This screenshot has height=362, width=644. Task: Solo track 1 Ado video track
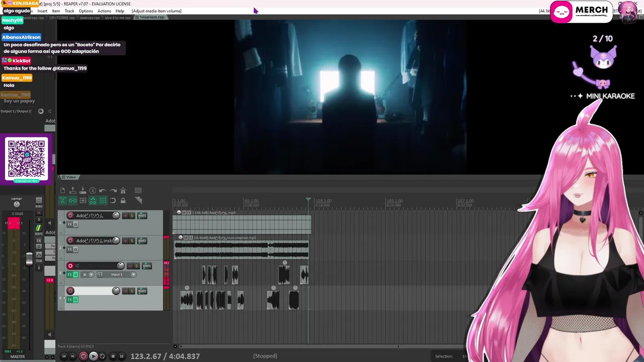tap(132, 216)
